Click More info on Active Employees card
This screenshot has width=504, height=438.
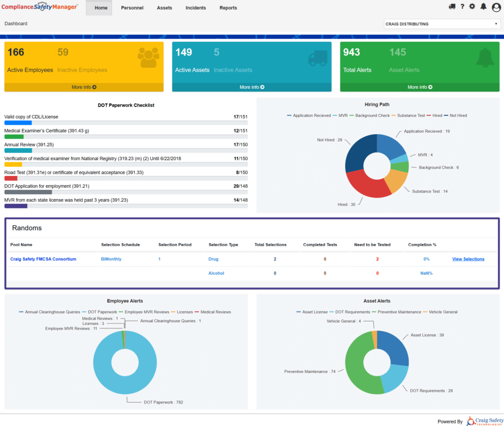83,87
